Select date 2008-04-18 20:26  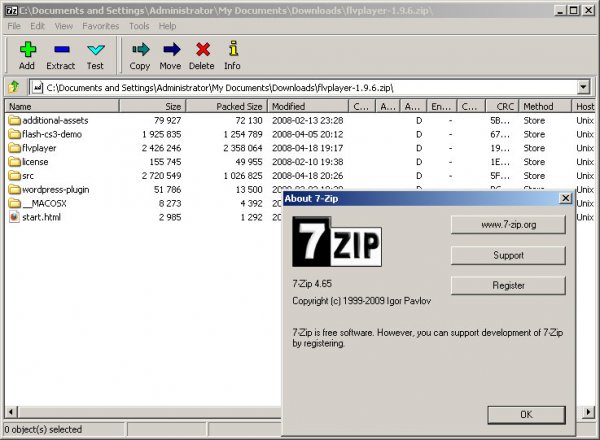308,176
